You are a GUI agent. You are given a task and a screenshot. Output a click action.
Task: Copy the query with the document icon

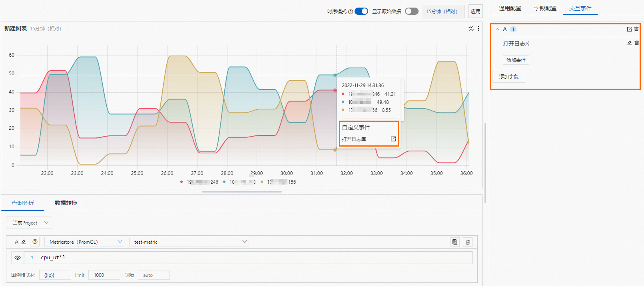[x=455, y=242]
